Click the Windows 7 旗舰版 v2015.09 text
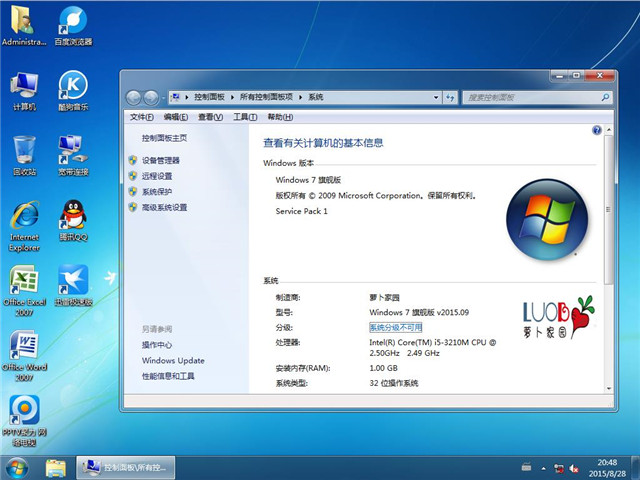Image resolution: width=640 pixels, height=480 pixels. (419, 312)
